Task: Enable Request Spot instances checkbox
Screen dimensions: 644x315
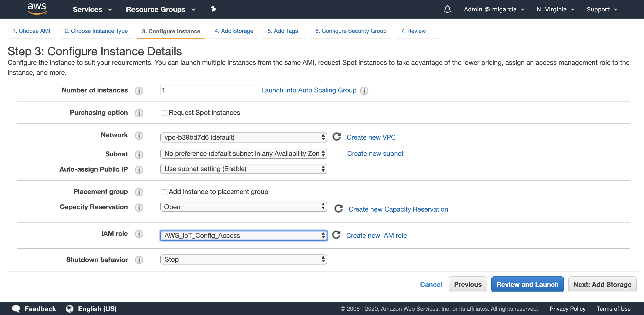Action: [x=164, y=113]
